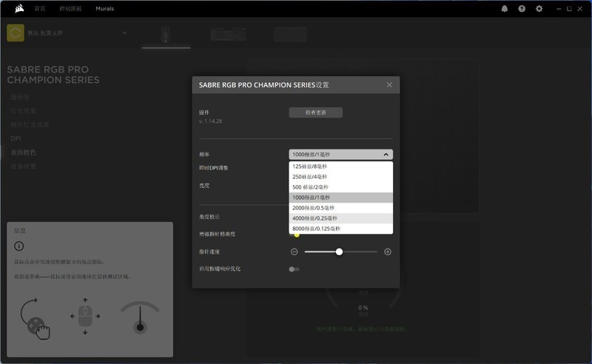Open the 控制面板 dashboard tab
Image resolution: width=592 pixels, height=364 pixels.
pos(70,8)
